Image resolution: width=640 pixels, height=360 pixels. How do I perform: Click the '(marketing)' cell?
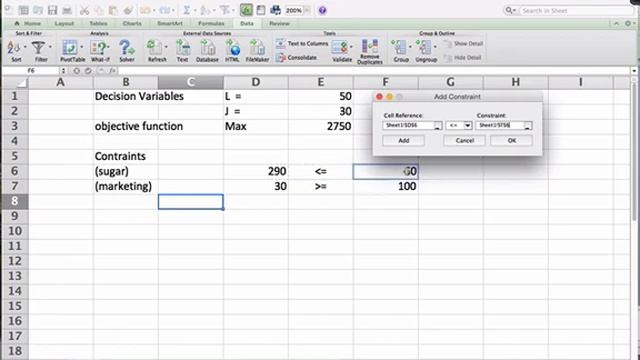(126, 186)
